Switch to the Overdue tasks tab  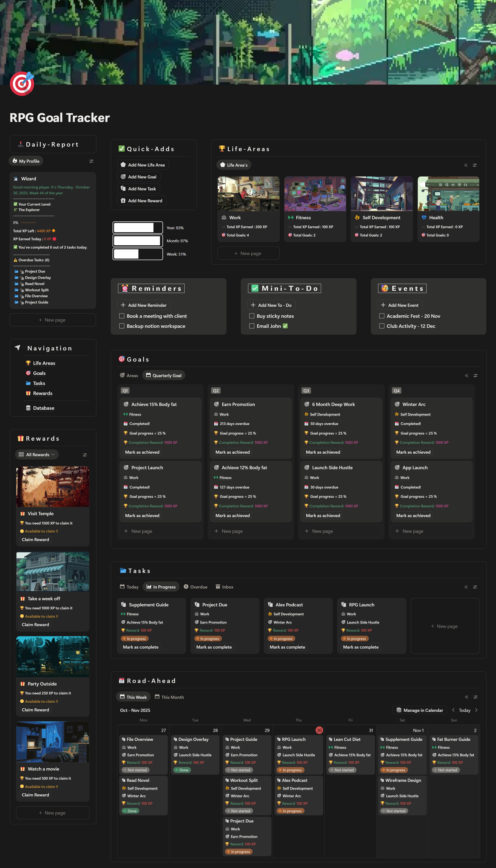(x=196, y=587)
